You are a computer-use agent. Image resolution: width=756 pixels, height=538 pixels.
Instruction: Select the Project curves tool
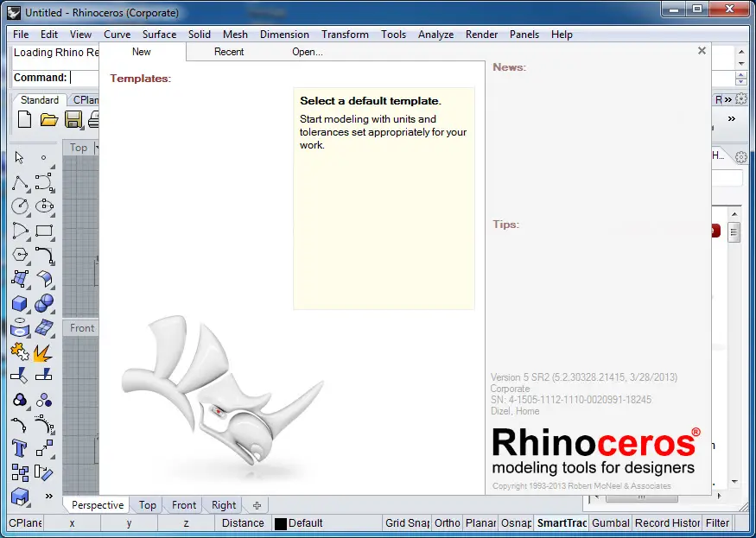20,327
